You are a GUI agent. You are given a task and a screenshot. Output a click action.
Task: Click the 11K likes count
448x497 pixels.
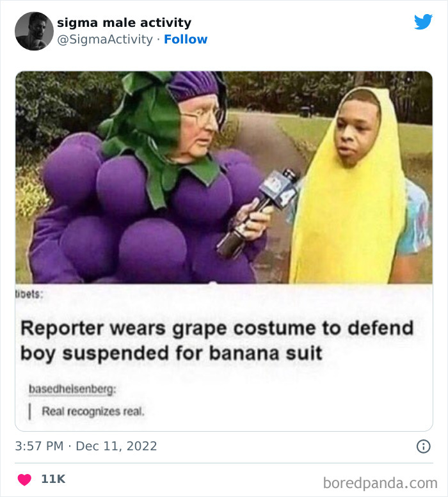click(x=53, y=479)
